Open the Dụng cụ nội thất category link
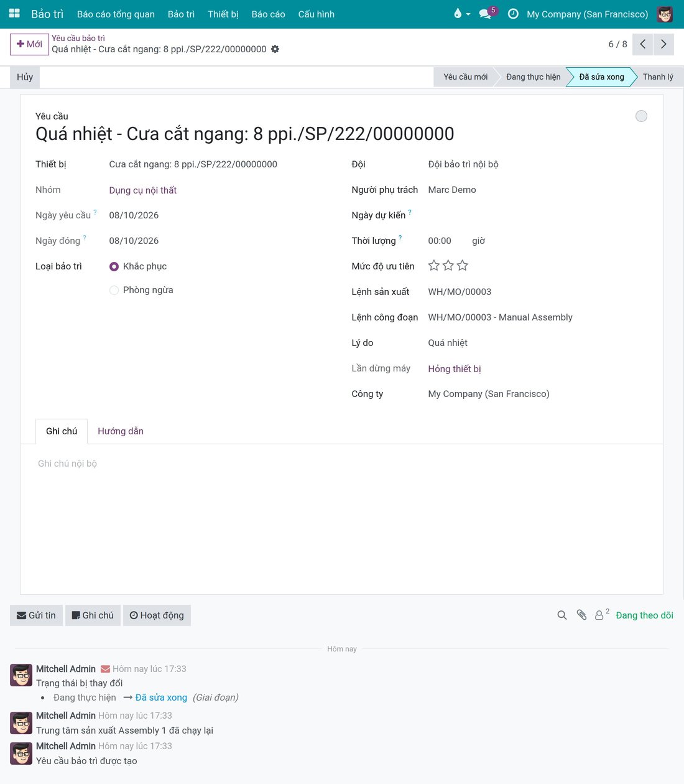 click(x=143, y=190)
